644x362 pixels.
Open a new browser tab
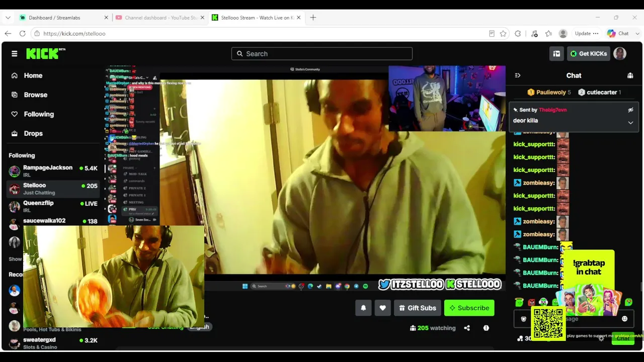(x=313, y=18)
